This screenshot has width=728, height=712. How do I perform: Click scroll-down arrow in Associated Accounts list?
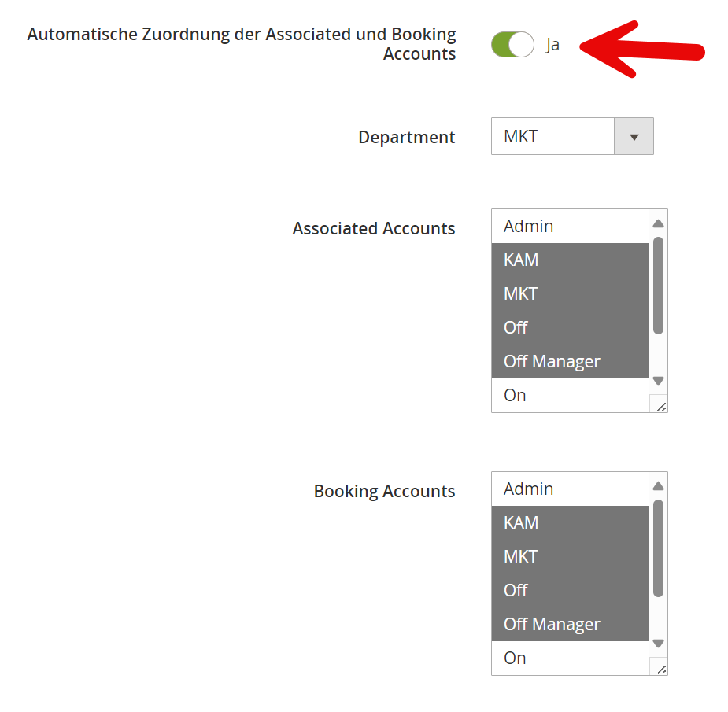point(659,381)
